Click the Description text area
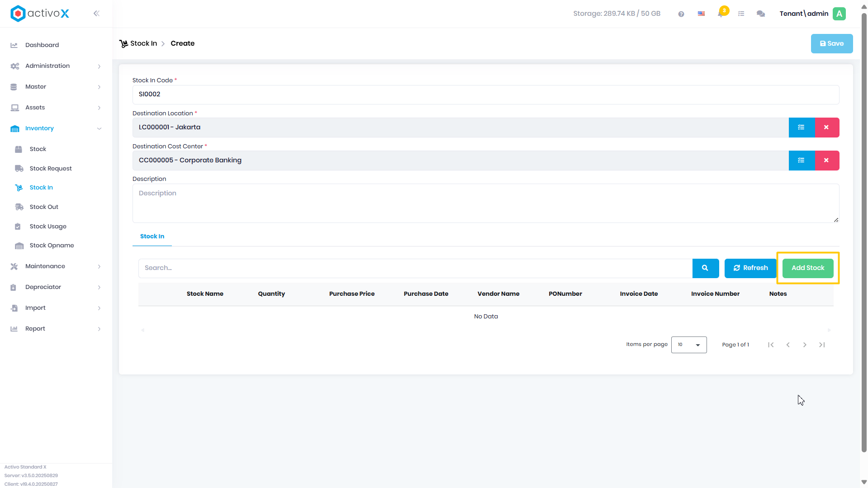 point(486,204)
